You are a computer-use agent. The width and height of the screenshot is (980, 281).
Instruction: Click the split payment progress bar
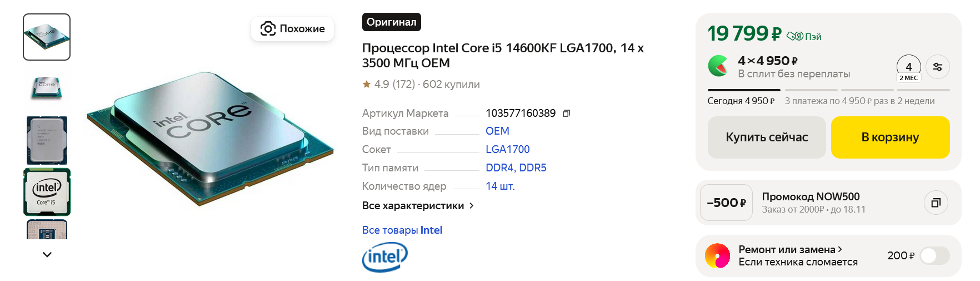[x=828, y=90]
